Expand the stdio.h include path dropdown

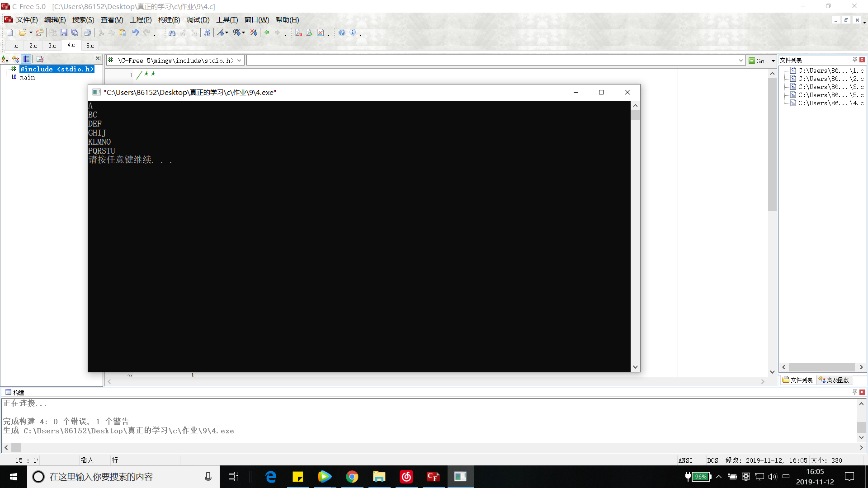239,61
